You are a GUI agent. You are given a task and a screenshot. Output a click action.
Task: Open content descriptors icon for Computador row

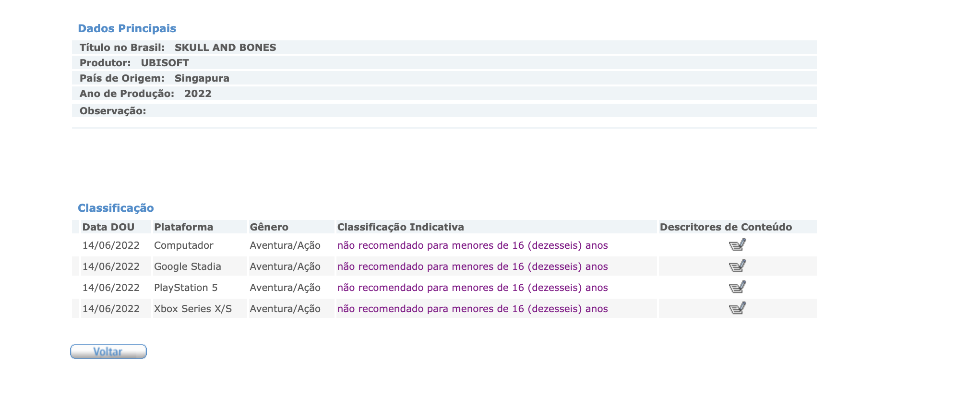point(737,245)
